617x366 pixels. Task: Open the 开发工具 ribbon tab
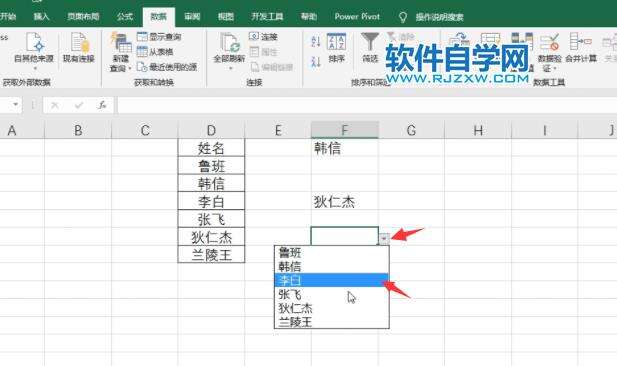tap(267, 17)
